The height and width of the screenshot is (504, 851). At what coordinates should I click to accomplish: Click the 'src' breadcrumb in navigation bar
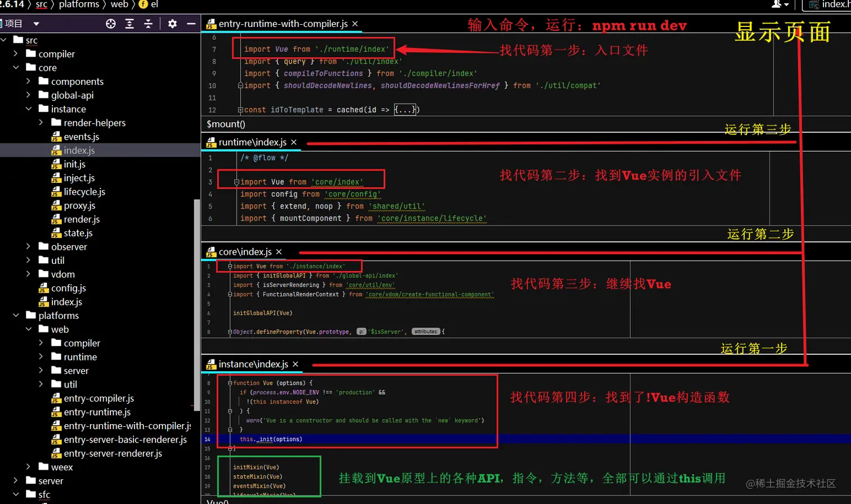tap(42, 4)
